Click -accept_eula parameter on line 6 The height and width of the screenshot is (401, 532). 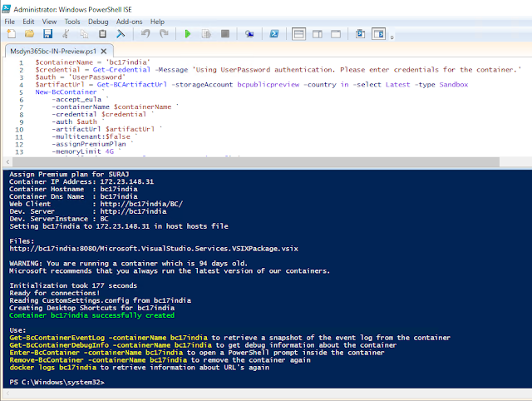point(76,100)
